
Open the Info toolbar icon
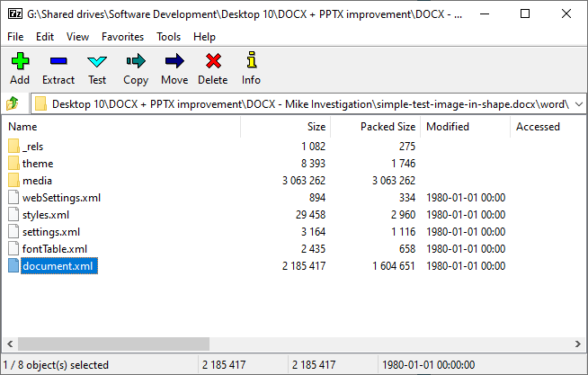pos(252,60)
